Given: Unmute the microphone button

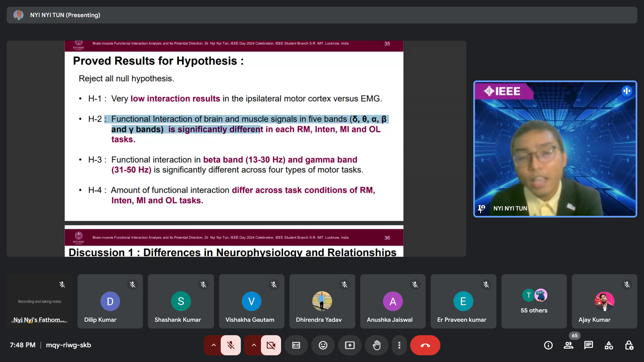Looking at the screenshot, I should 231,345.
